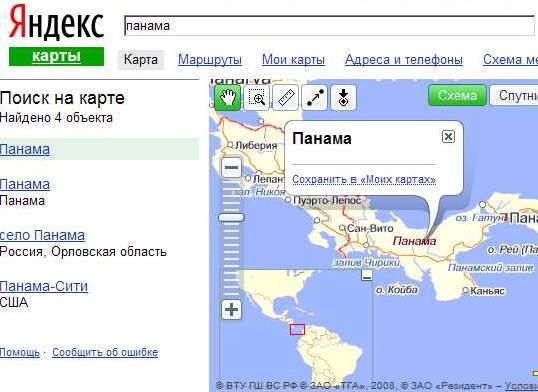Pick the route points tool
The image size is (538, 392).
[x=315, y=98]
